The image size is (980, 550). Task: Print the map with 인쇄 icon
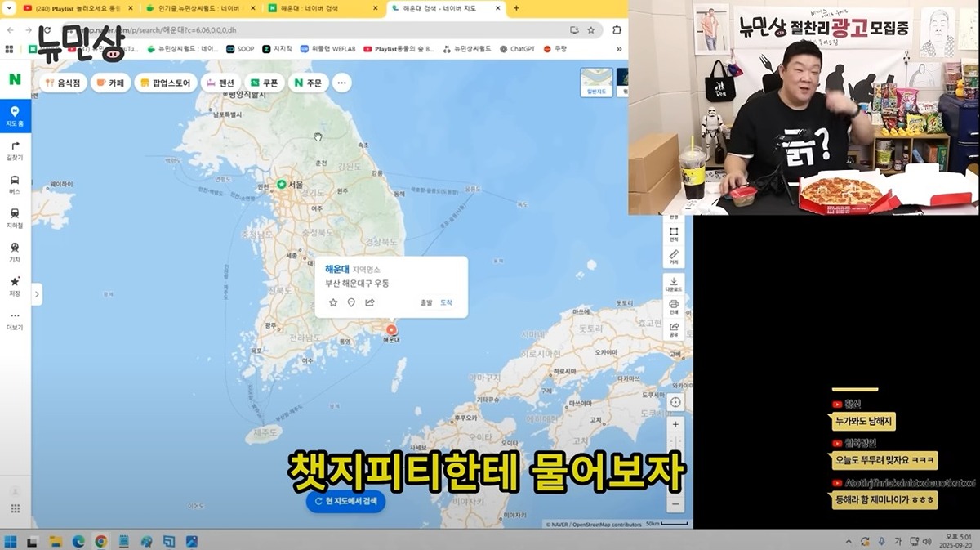point(674,306)
